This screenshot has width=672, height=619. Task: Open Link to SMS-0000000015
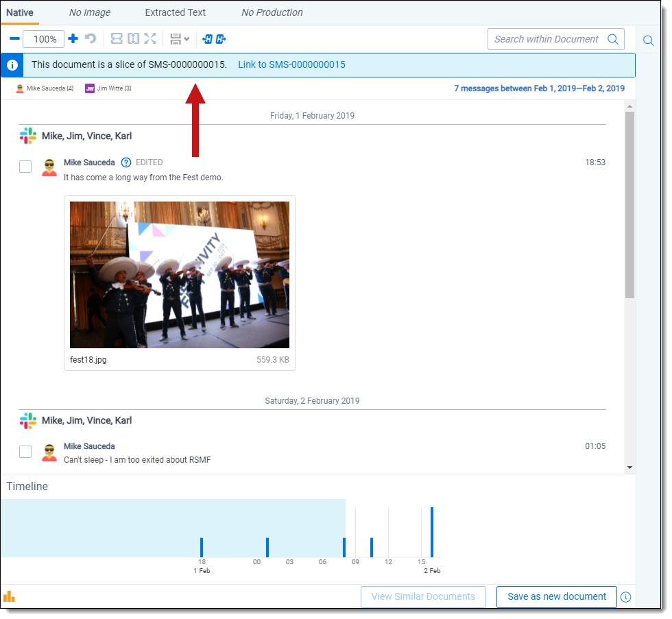pos(291,65)
